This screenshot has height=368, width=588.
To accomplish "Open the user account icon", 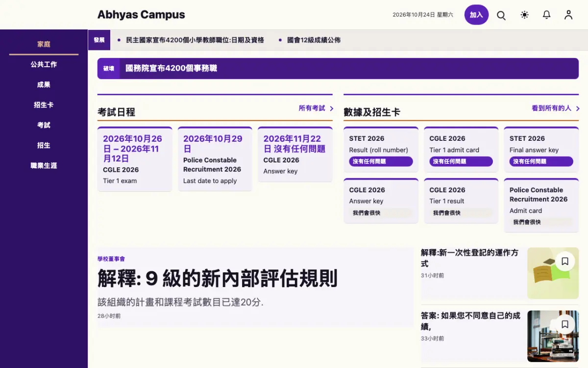I will [x=568, y=15].
